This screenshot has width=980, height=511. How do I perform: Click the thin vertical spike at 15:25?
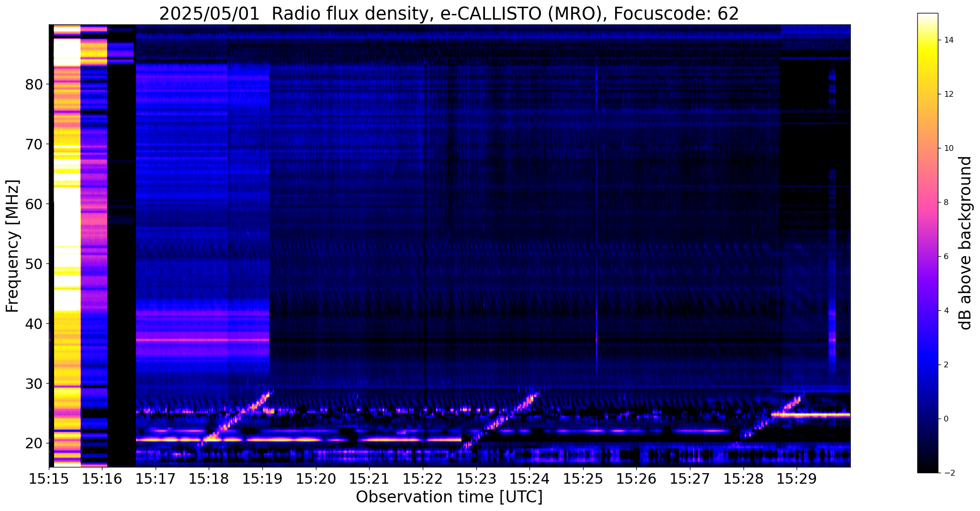click(597, 220)
